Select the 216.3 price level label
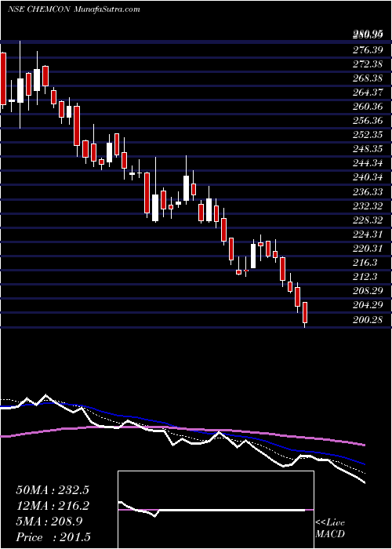 click(x=365, y=263)
